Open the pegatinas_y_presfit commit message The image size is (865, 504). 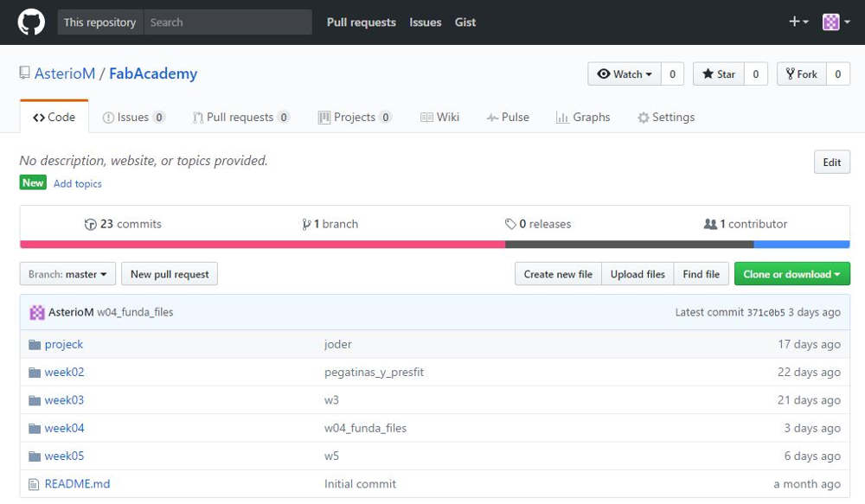click(374, 373)
